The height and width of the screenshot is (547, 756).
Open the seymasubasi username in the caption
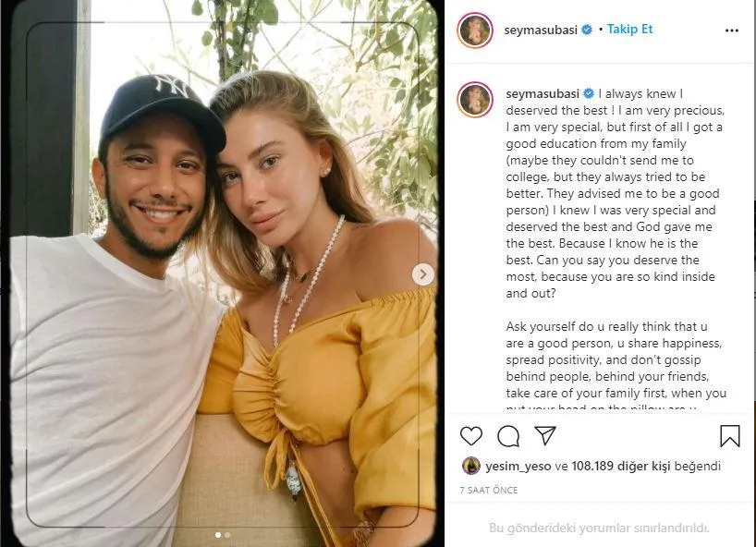pos(543,93)
